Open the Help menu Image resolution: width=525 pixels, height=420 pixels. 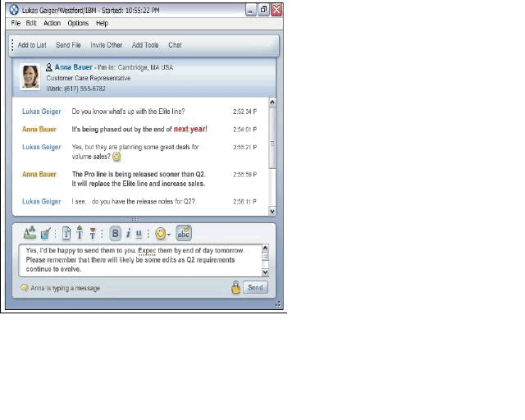(x=102, y=23)
